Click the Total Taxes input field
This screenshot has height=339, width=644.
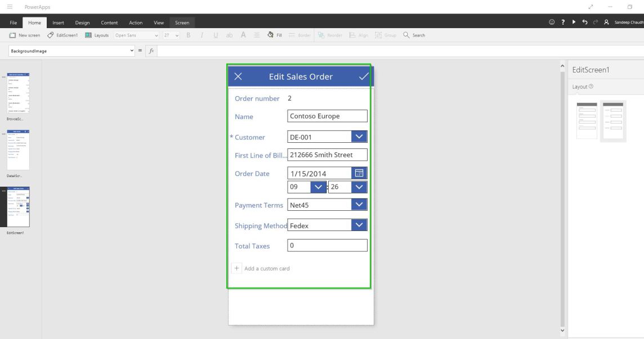327,246
